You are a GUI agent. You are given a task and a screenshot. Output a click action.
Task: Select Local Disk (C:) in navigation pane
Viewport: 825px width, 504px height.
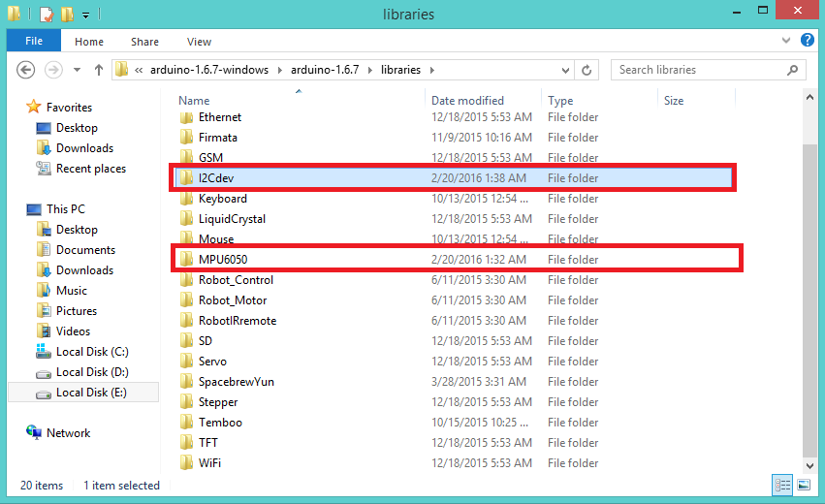pos(91,352)
